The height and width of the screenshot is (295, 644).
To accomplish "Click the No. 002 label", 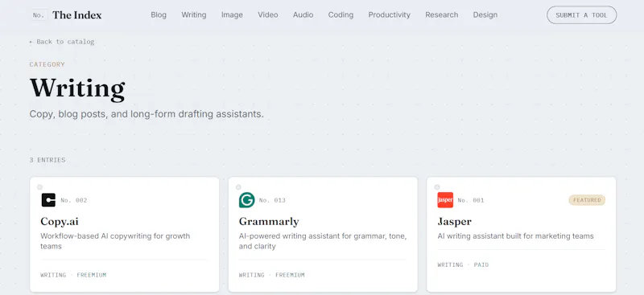I will point(74,200).
